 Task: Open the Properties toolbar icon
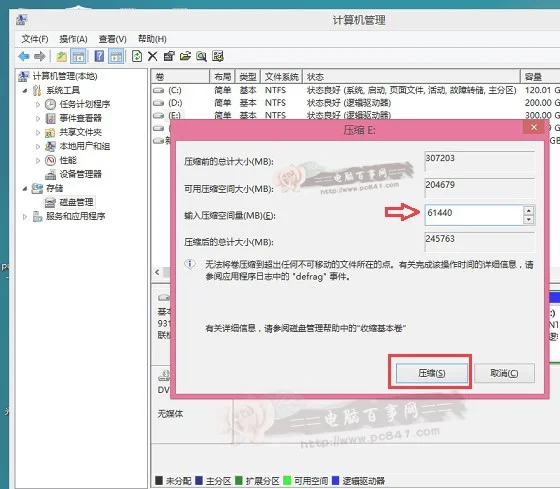(x=169, y=56)
